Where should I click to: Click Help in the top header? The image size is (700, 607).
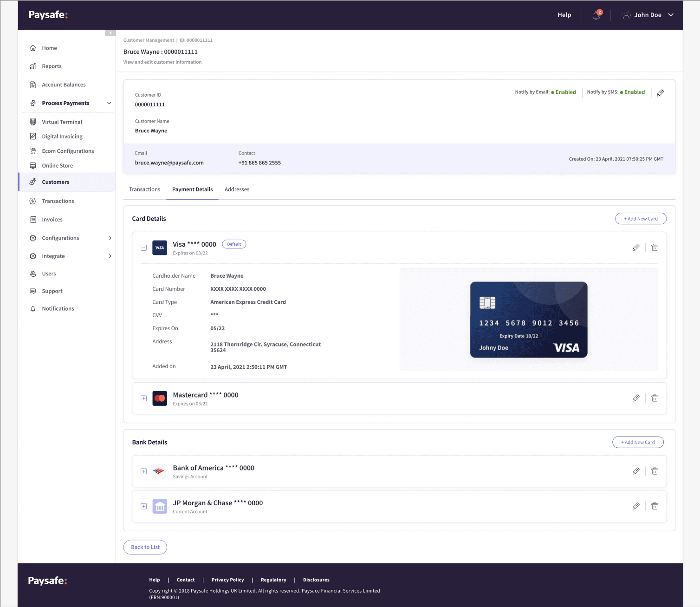click(564, 15)
